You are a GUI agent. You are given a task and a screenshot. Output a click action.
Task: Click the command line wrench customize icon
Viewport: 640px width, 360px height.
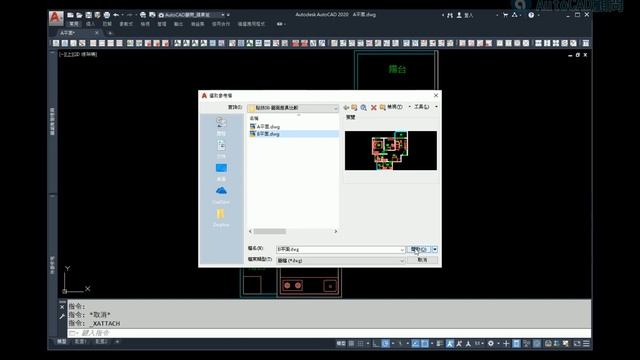click(x=62, y=316)
